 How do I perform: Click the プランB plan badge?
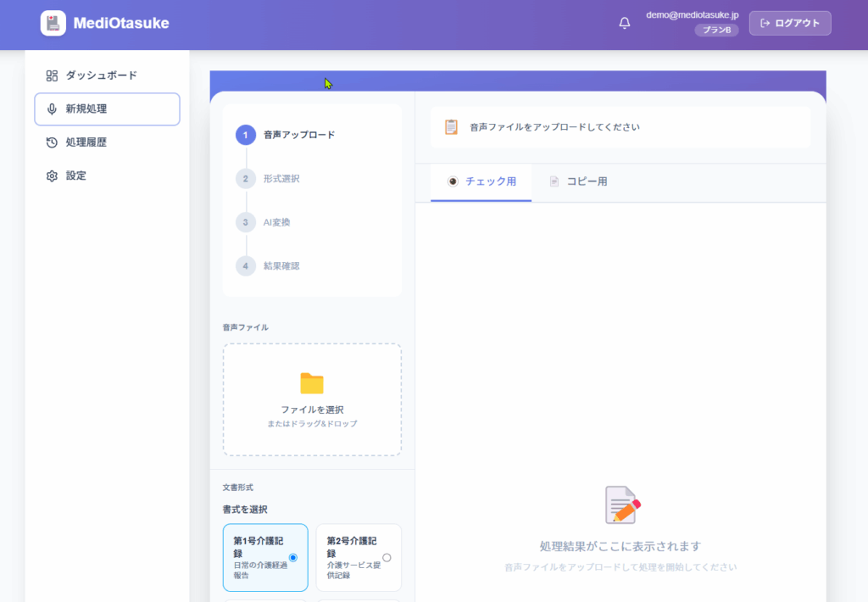tap(716, 31)
